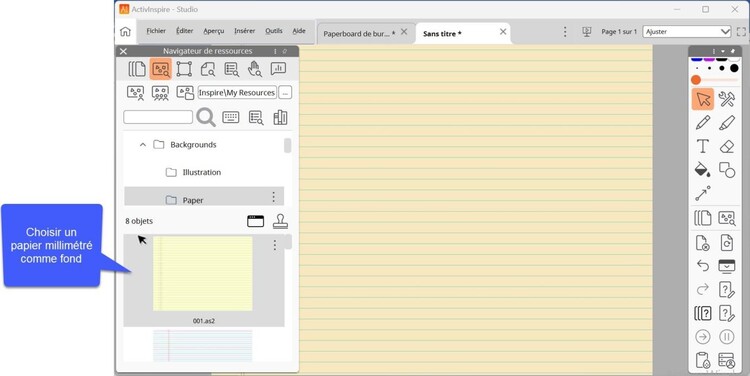Browse to another resource folder icon
Screen dimensions: 750x376
185,92
